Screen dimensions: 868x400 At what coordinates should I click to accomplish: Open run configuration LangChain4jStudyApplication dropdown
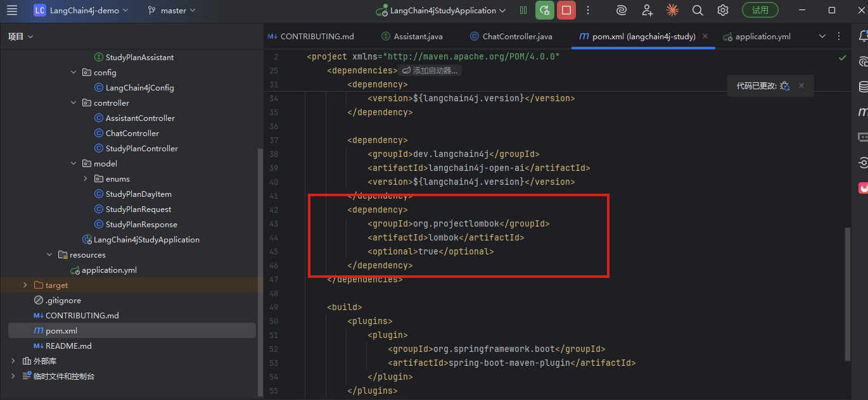[x=441, y=10]
